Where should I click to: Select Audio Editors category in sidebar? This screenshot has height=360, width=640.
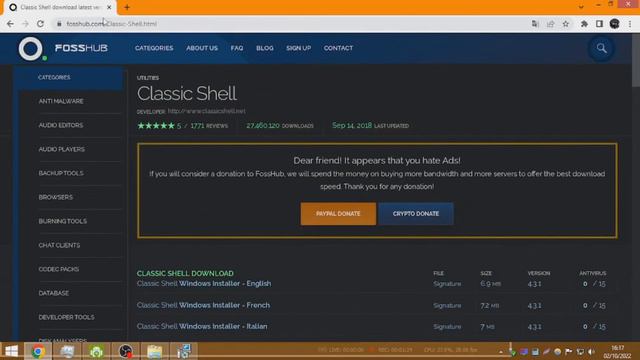[x=61, y=125]
